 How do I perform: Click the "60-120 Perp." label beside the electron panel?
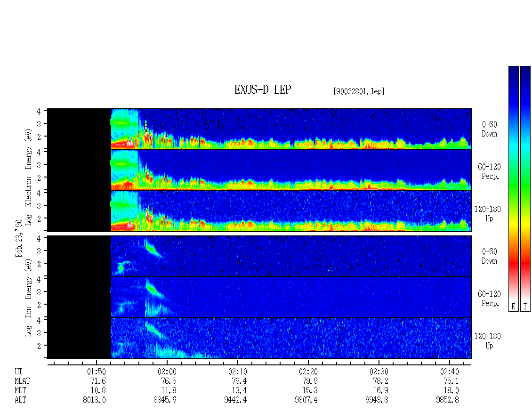pyautogui.click(x=489, y=172)
